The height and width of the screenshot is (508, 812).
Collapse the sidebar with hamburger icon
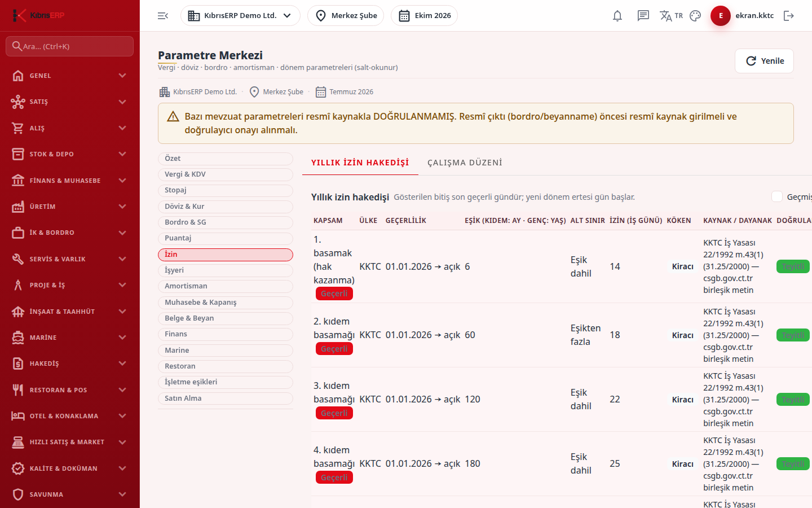coord(163,16)
